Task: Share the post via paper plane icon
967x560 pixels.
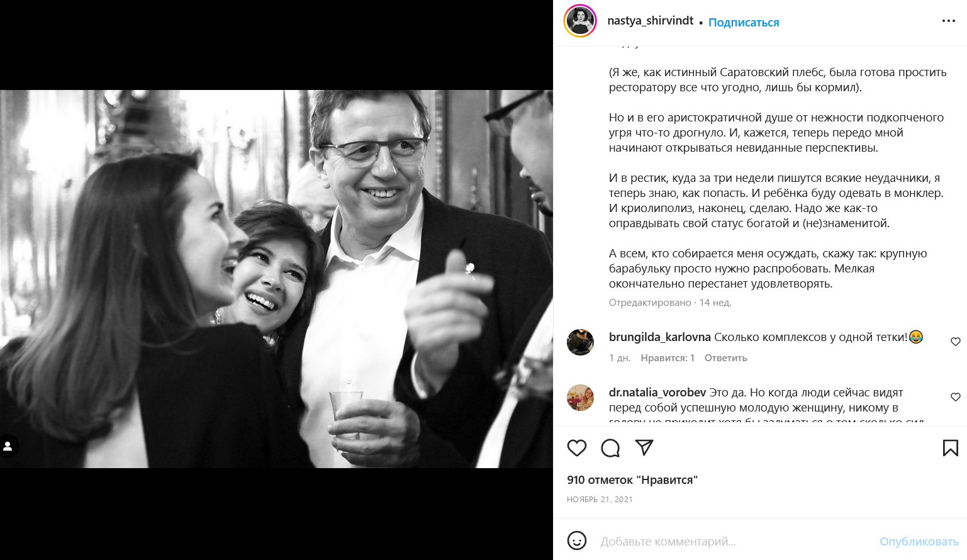Action: (x=644, y=447)
